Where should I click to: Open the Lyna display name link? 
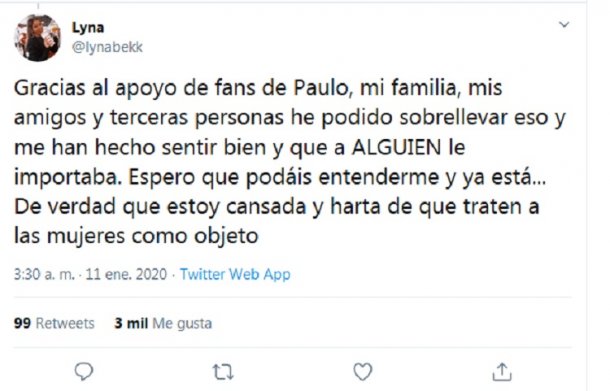[x=88, y=28]
